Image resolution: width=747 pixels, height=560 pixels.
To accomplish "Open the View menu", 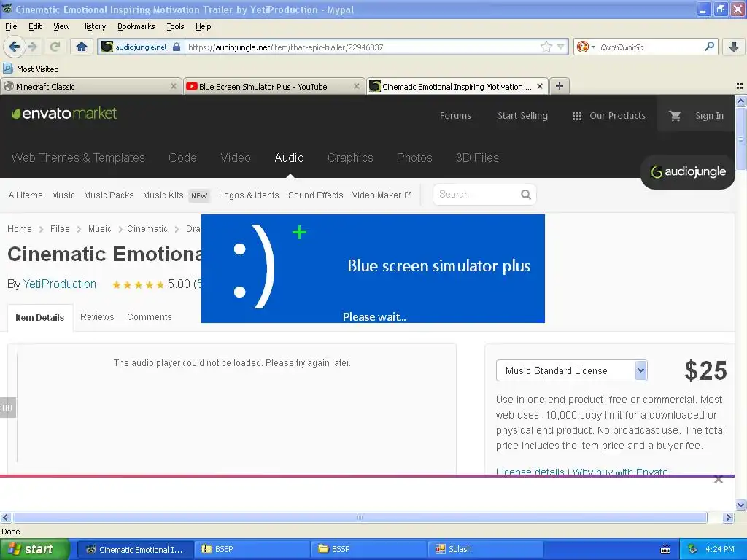I will [61, 26].
